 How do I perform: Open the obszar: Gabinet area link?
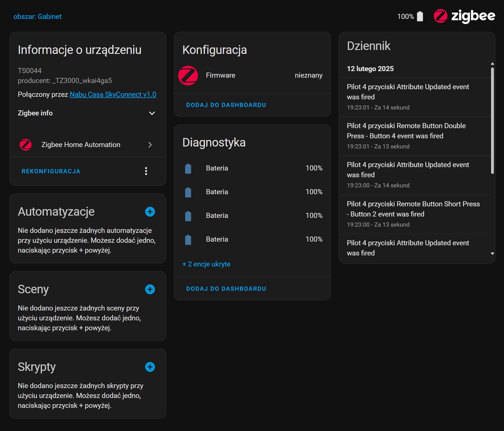pyautogui.click(x=38, y=17)
